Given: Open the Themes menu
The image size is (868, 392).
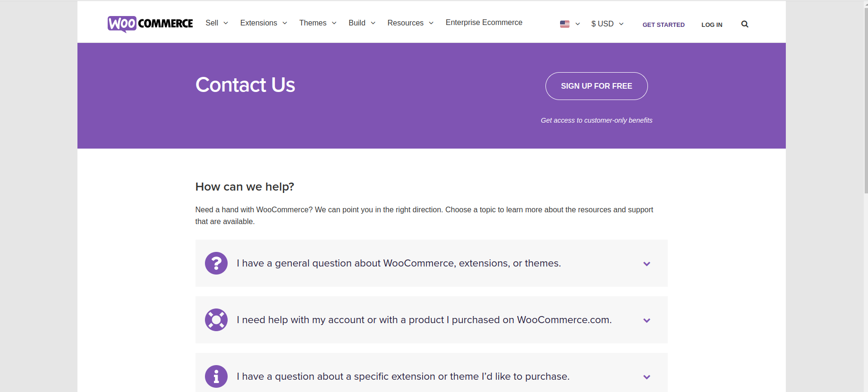Looking at the screenshot, I should click(318, 23).
